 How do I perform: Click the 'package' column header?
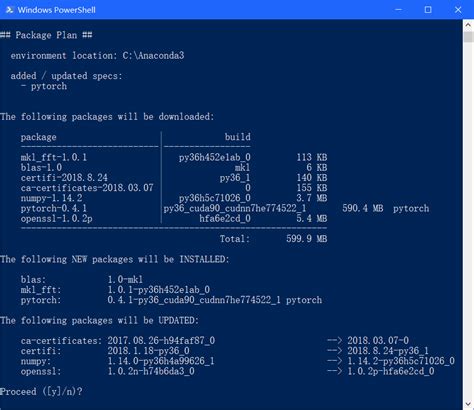coord(39,137)
